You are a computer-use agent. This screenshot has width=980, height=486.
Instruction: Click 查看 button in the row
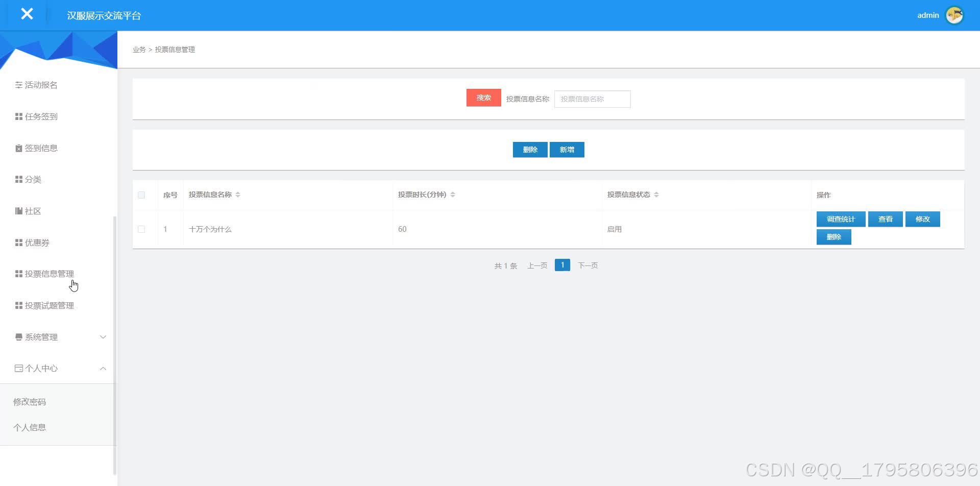click(x=885, y=219)
